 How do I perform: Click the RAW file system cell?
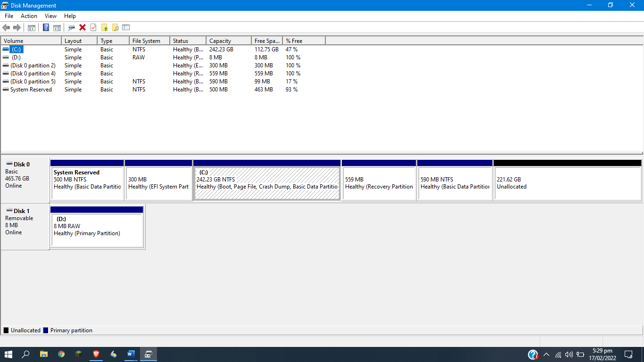coord(139,58)
